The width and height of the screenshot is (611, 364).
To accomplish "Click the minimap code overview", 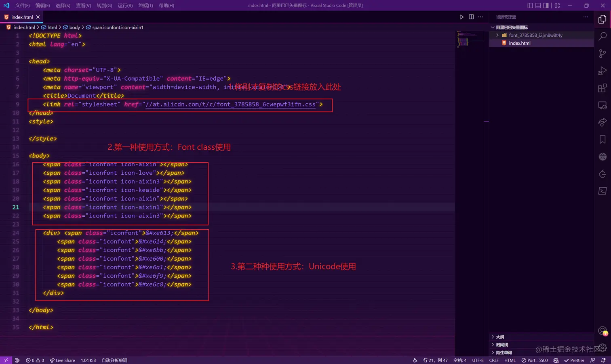I will 470,40.
